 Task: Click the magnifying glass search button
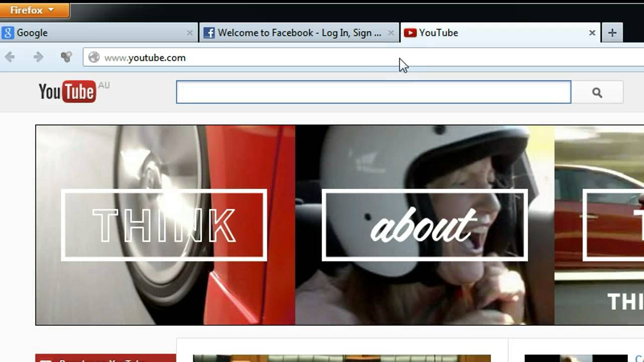597,93
